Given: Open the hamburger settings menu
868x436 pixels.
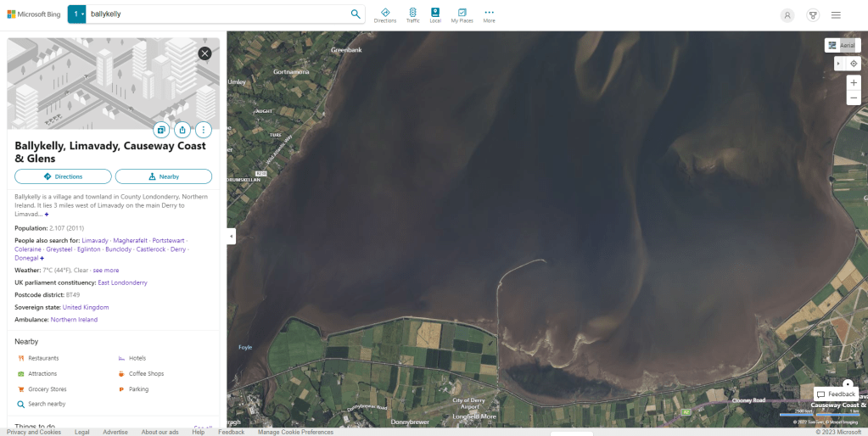Looking at the screenshot, I should pyautogui.click(x=836, y=14).
